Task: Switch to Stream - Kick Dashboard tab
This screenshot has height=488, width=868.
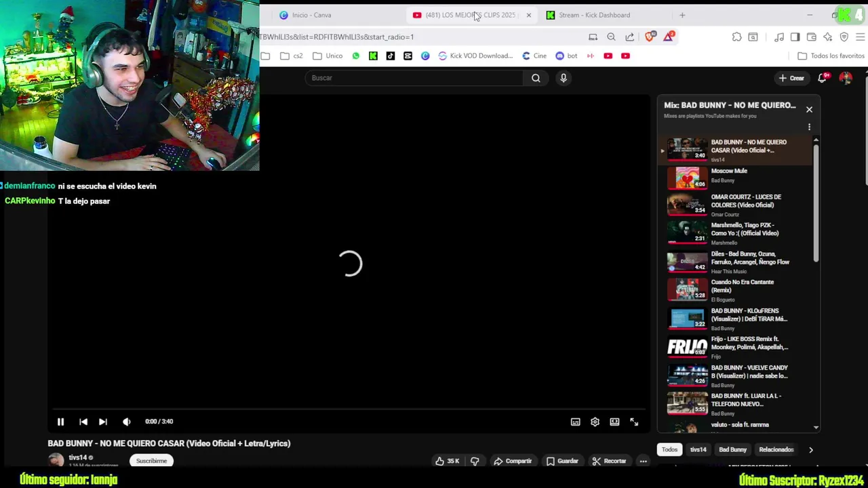Action: pos(604,15)
